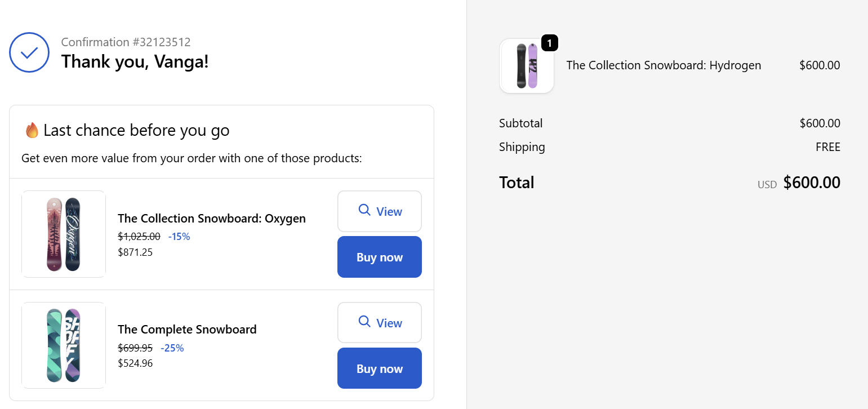
Task: Click the -15% discount label
Action: pyautogui.click(x=179, y=237)
